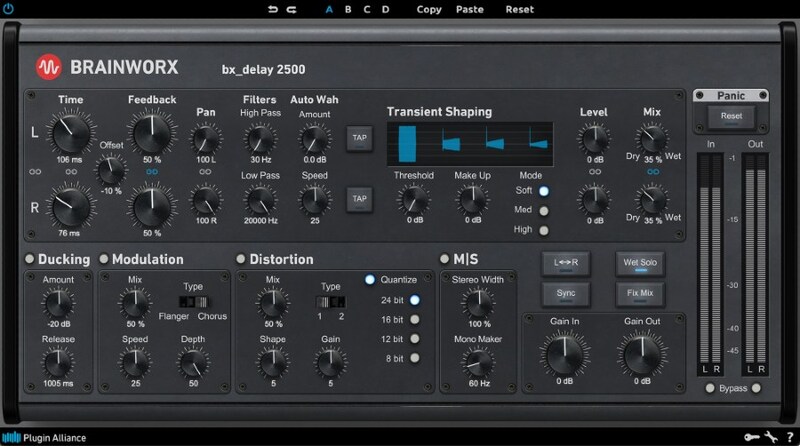Click the Transient Shaping waveform display
The width and height of the screenshot is (800, 446).
[x=470, y=143]
